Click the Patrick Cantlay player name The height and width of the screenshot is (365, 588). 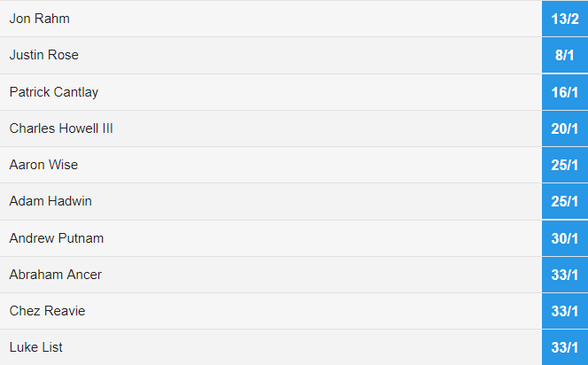[53, 92]
